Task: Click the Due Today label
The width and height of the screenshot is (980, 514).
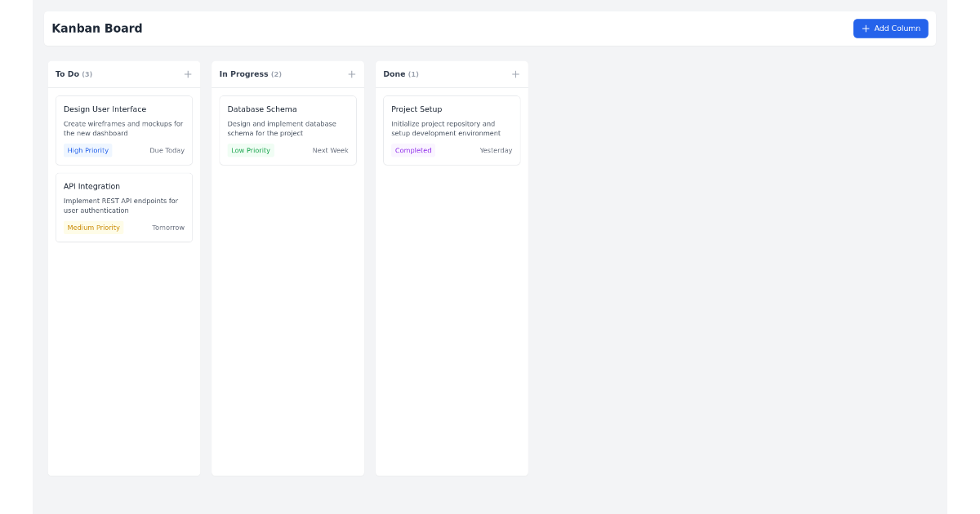Action: click(x=167, y=150)
